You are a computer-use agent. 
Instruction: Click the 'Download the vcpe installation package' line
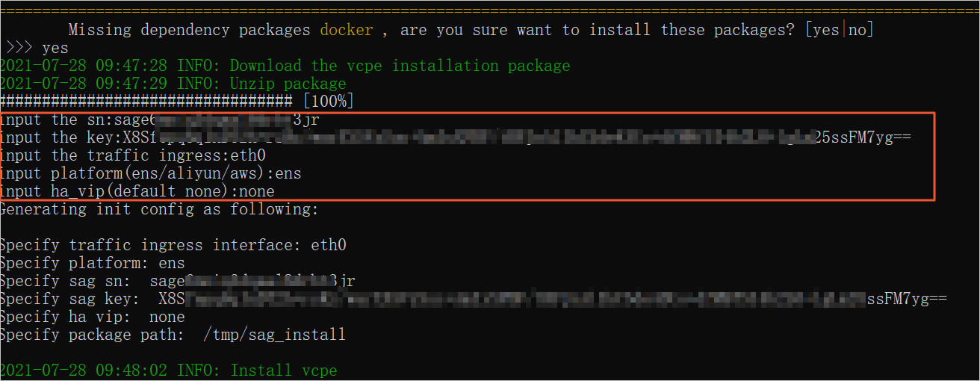pos(285,66)
